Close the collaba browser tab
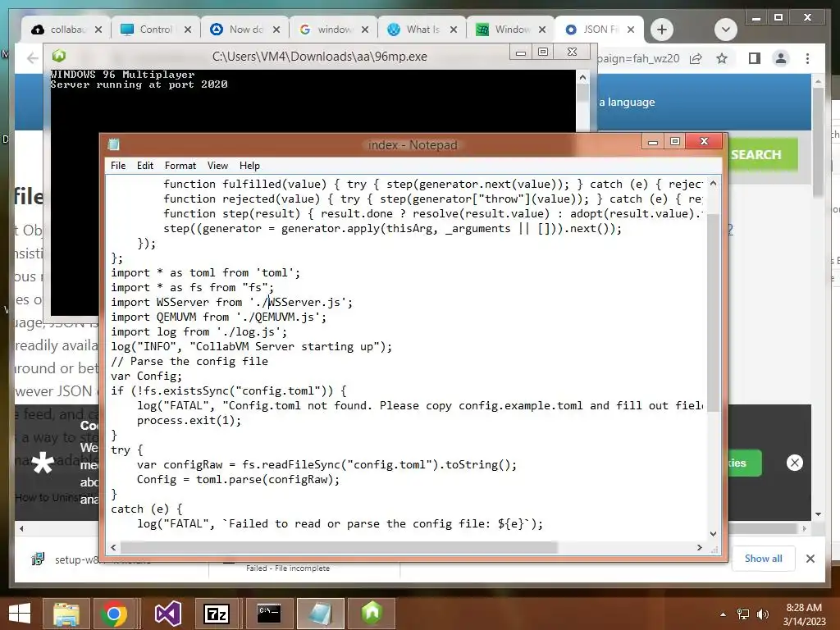Viewport: 840px width, 630px height. click(x=98, y=30)
